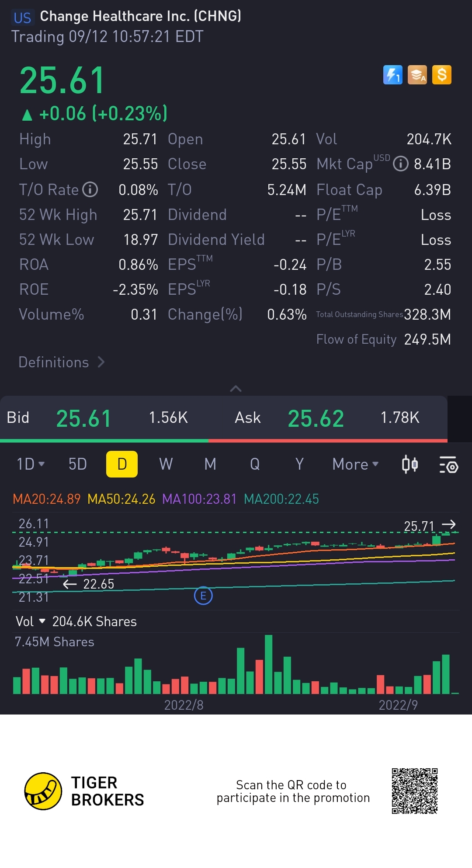Tap the ROE value -2.35%
This screenshot has width=472, height=868.
tap(135, 289)
